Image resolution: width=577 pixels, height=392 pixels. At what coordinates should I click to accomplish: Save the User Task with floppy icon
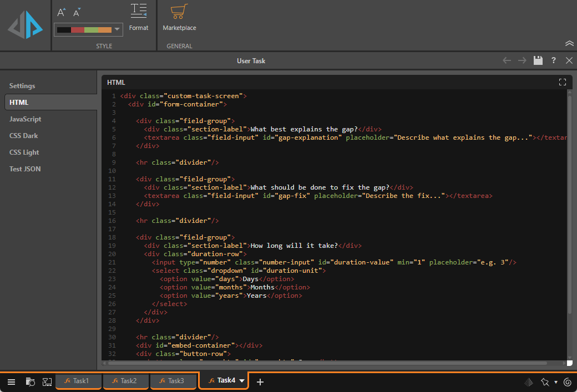tap(538, 60)
